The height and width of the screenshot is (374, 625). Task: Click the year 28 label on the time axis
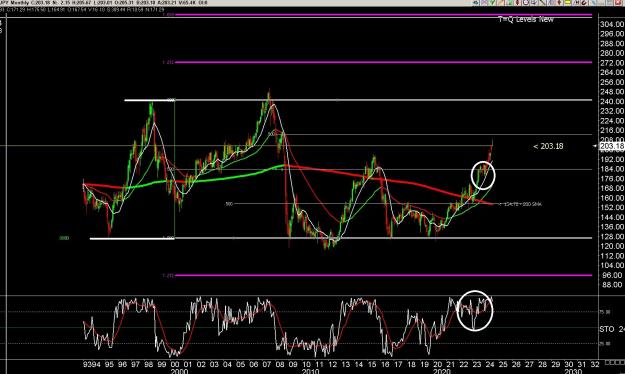tap(542, 364)
